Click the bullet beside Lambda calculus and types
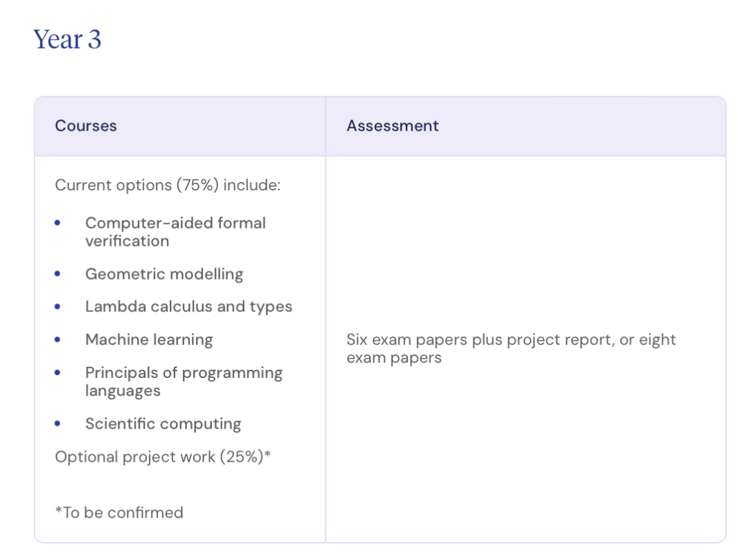This screenshot has height=560, width=748. tap(57, 307)
